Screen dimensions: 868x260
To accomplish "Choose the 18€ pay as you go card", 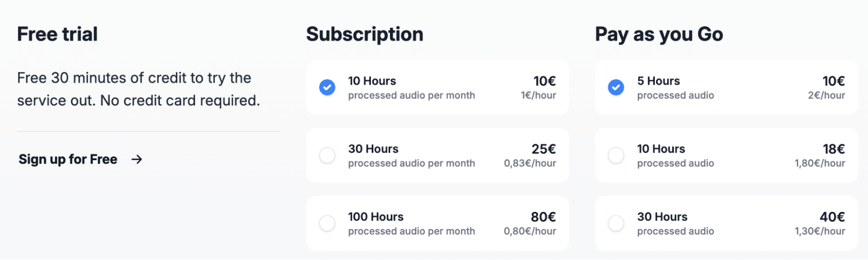I will [x=726, y=155].
